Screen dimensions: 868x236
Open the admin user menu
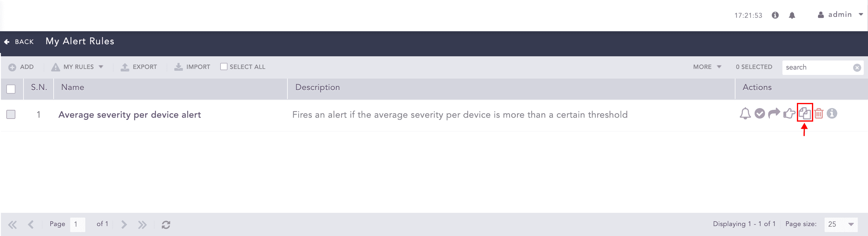pyautogui.click(x=840, y=15)
